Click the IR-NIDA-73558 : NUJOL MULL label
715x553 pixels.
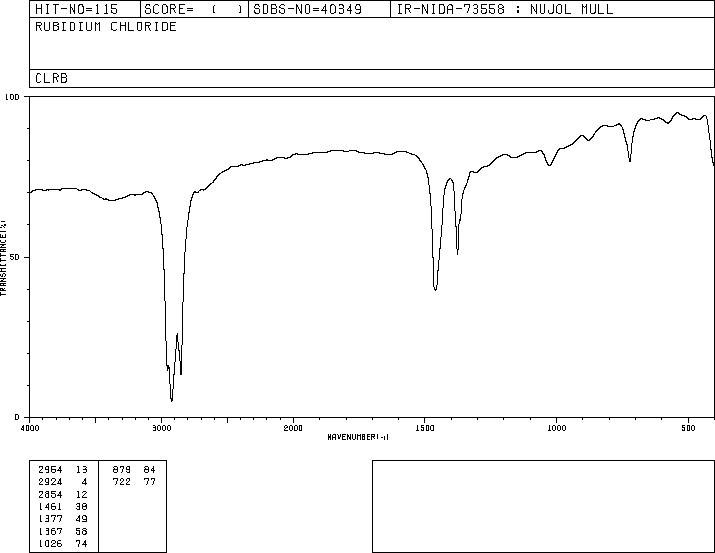[x=505, y=9]
